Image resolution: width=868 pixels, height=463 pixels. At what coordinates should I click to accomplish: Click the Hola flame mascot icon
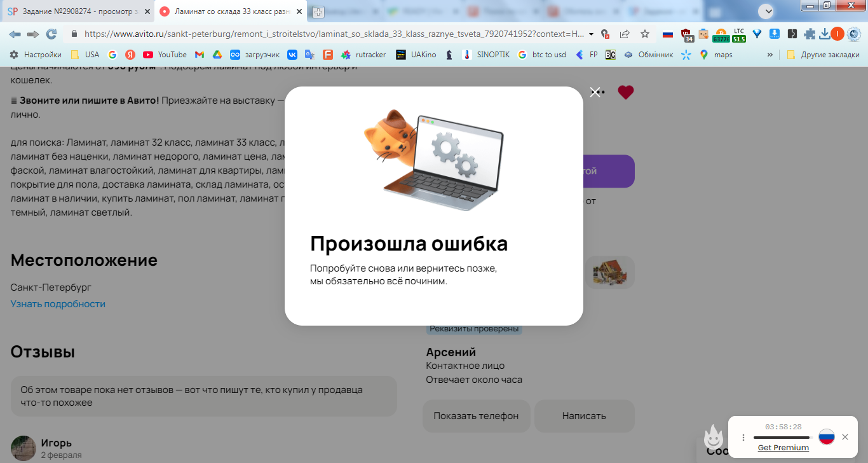pos(714,437)
